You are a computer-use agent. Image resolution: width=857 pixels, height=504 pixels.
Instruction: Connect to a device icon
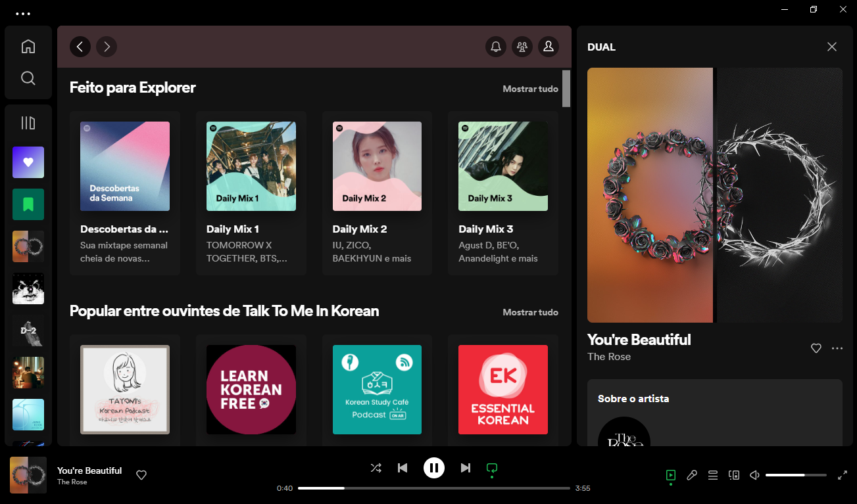[734, 475]
